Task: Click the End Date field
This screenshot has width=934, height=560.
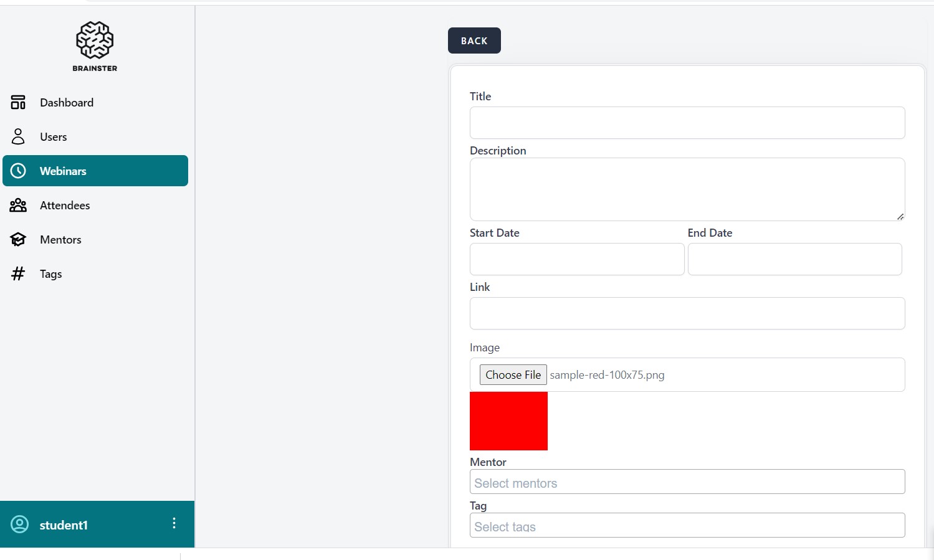Action: point(794,259)
